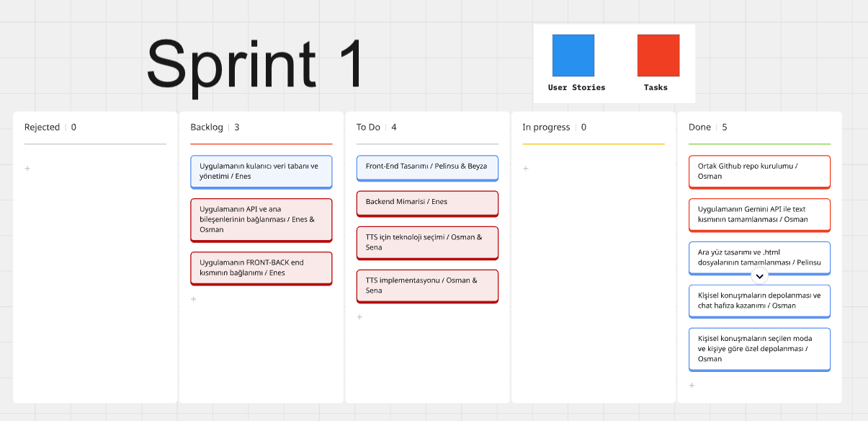Open the API ve ana bileşenlerinin bağlanması card
The image size is (868, 421).
coord(261,220)
